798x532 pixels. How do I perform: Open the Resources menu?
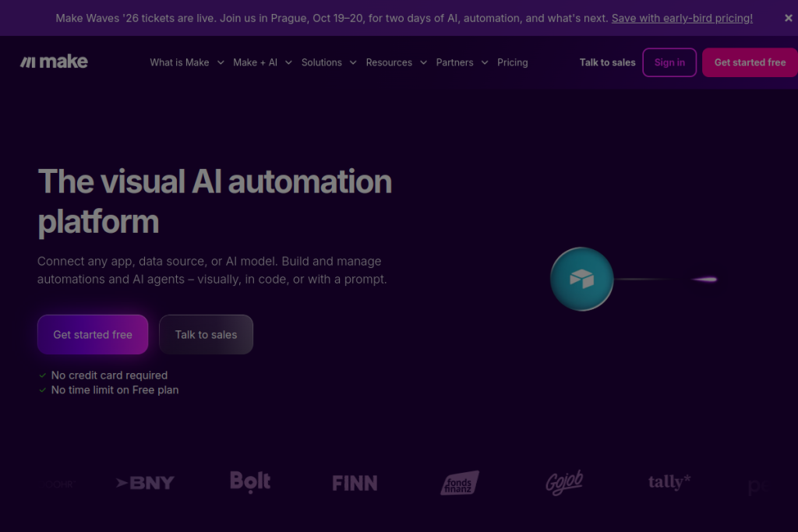389,62
